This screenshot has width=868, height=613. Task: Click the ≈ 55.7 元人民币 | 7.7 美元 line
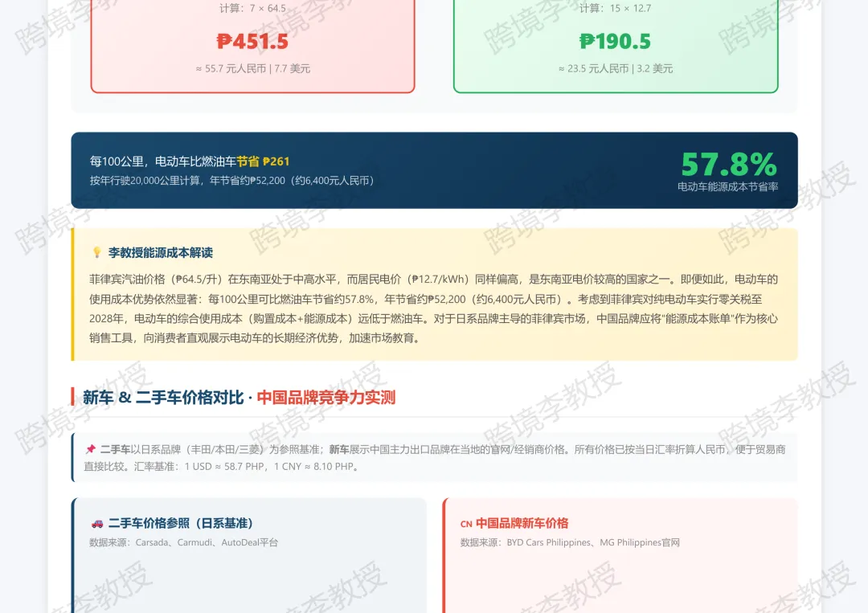click(252, 68)
